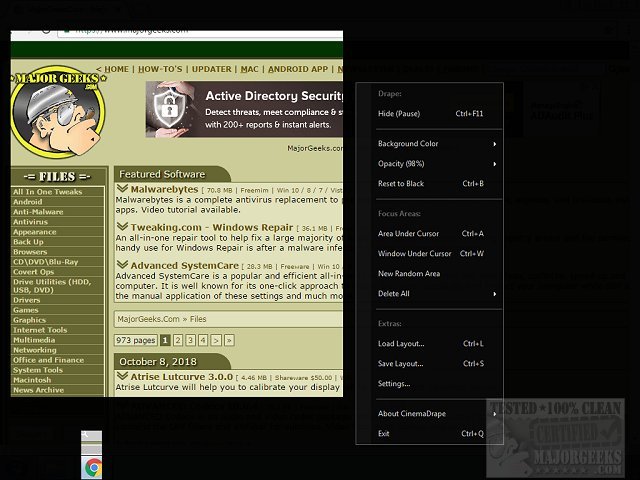Click the current page 1 button

pyautogui.click(x=165, y=340)
